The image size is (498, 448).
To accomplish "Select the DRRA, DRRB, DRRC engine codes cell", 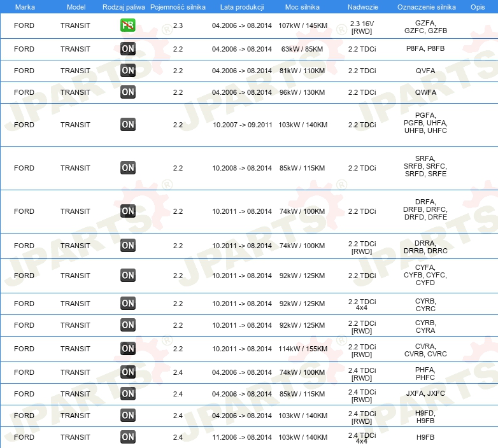I will pyautogui.click(x=425, y=247).
